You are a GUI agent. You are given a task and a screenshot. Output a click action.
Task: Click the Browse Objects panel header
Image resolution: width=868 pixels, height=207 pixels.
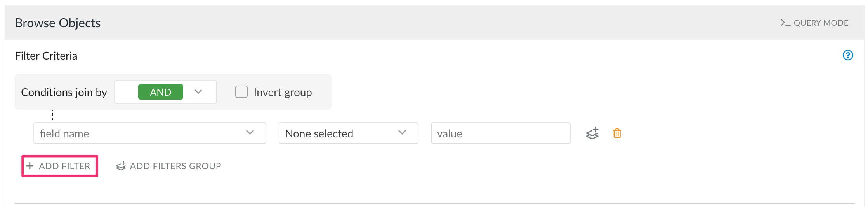pos(435,23)
